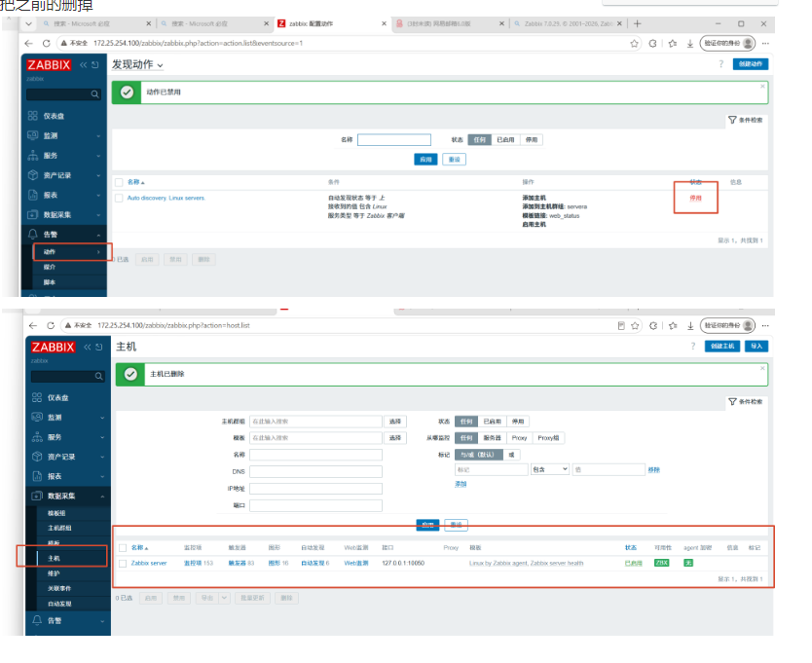Screen dimensions: 812x663
Task: Close the 动作已禁用 message
Action: click(762, 86)
